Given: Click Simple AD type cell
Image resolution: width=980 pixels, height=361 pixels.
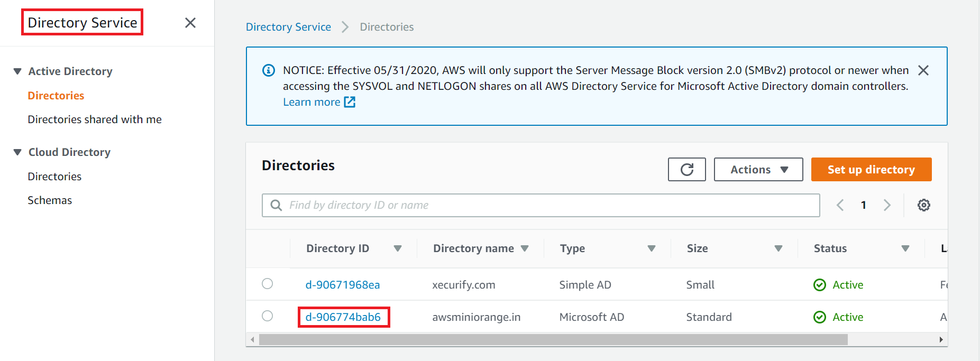Looking at the screenshot, I should 585,285.
